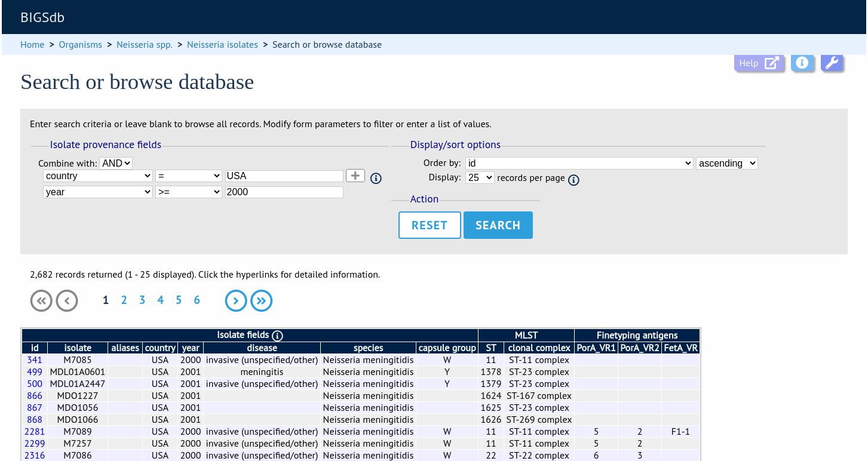This screenshot has width=868, height=461.
Task: Go to results page 6
Action: (x=197, y=300)
